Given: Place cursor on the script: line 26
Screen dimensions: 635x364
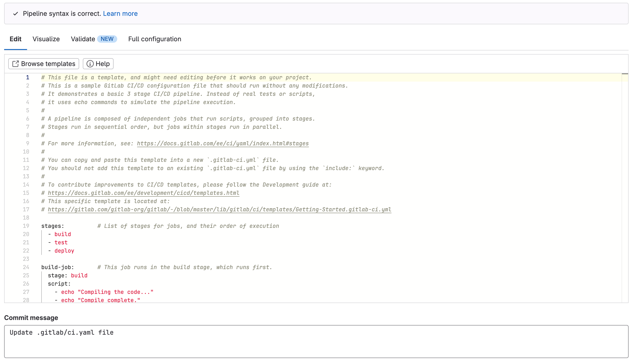Looking at the screenshot, I should coord(59,284).
